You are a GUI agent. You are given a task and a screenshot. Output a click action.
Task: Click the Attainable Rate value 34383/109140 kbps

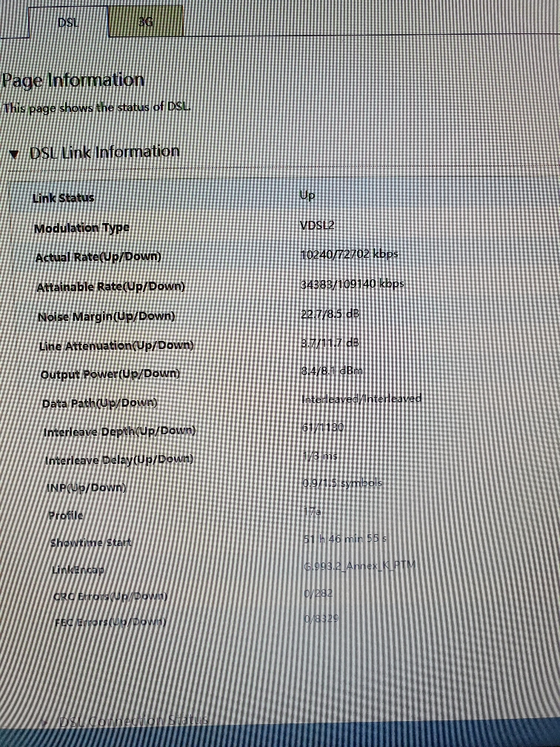(x=353, y=284)
